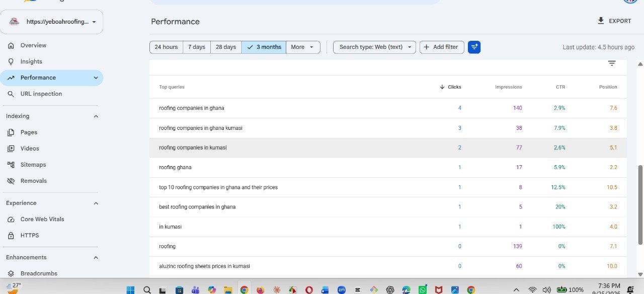Open Videos indexing report icon

click(11, 149)
